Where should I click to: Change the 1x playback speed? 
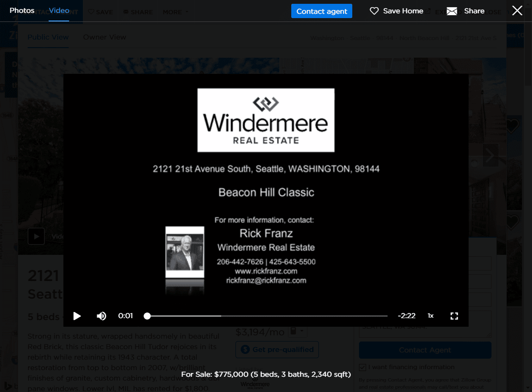430,316
